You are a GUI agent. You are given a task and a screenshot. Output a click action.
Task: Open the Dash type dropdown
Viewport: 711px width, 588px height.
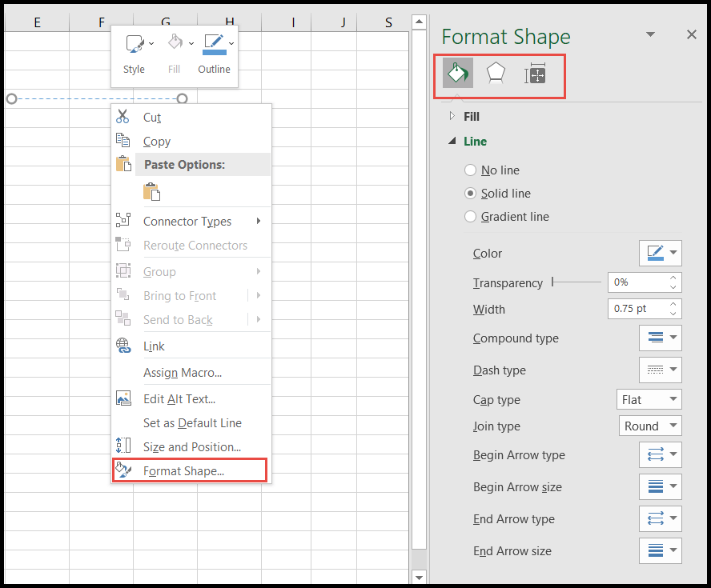point(660,369)
